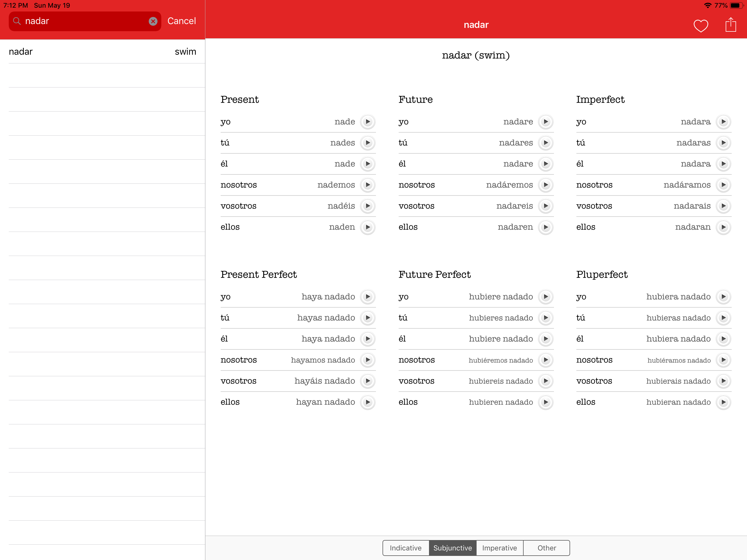This screenshot has height=560, width=747.
Task: Play audio for Future 'nadáremos'
Action: [x=546, y=185]
